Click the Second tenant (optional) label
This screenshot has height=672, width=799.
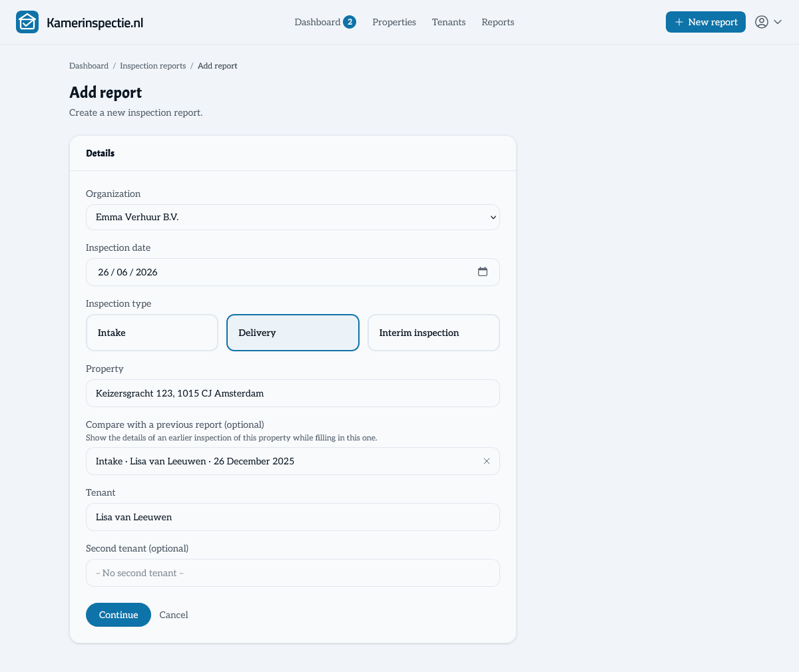click(137, 548)
